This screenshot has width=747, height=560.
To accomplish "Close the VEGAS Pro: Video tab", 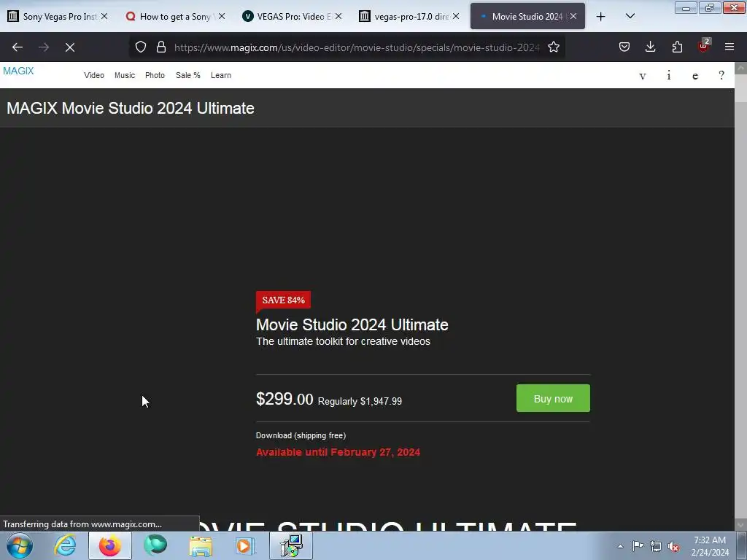I will [338, 16].
